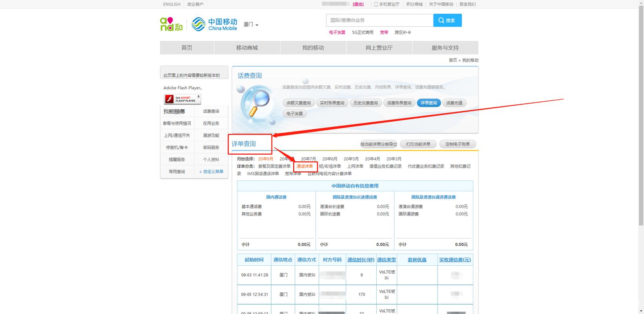
Task: Click the magnifying glass search button
Action: tap(447, 20)
